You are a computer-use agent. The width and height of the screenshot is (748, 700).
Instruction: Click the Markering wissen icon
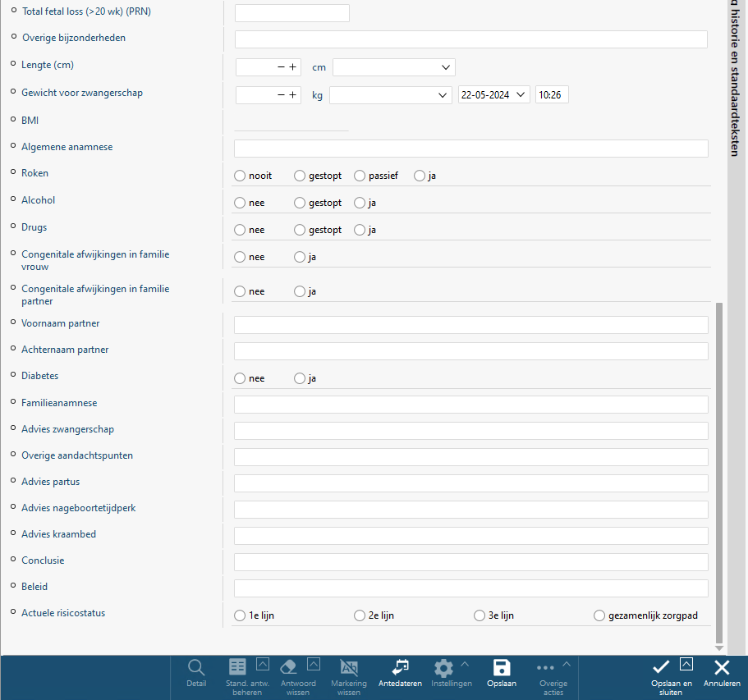[349, 668]
